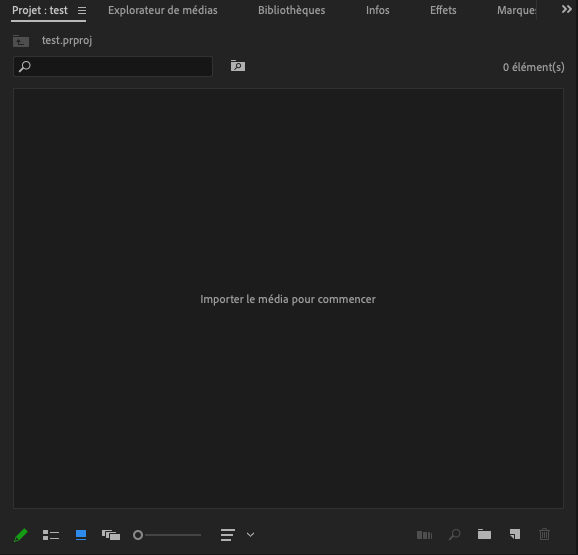Expand the sort options chevron

250,535
